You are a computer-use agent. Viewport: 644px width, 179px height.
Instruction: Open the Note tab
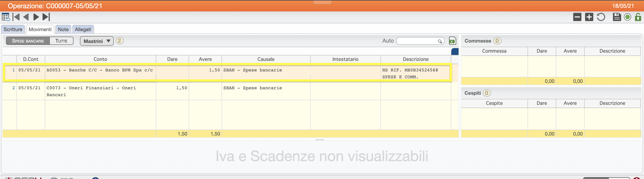63,29
